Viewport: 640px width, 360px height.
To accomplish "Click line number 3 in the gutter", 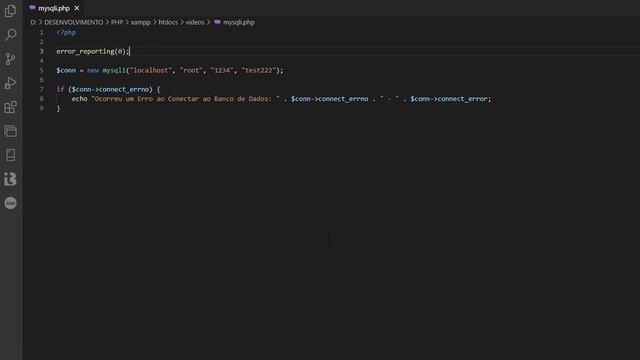I will (x=42, y=51).
